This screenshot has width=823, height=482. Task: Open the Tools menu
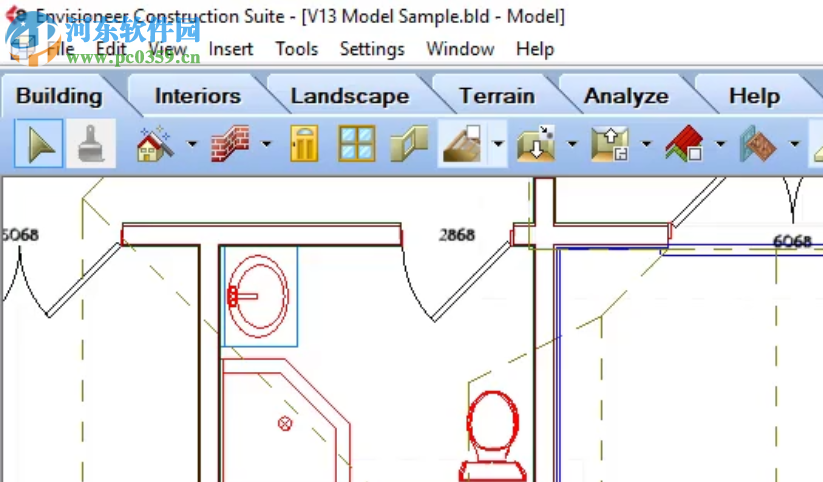[x=297, y=49]
